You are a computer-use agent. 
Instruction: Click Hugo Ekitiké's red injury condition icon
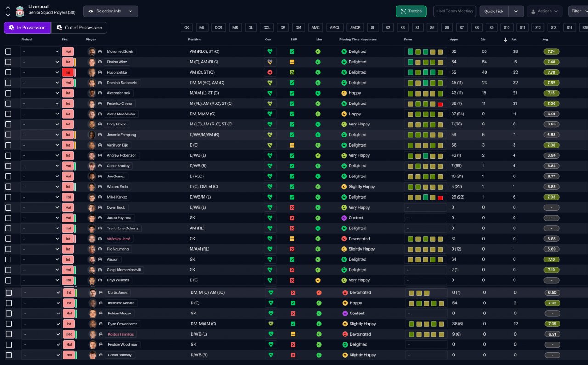click(x=270, y=73)
